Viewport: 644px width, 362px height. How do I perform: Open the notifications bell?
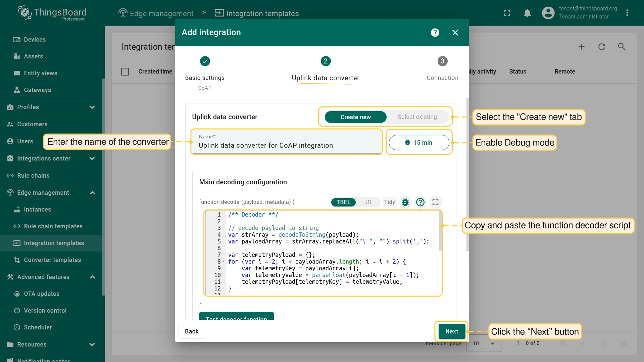coord(527,13)
